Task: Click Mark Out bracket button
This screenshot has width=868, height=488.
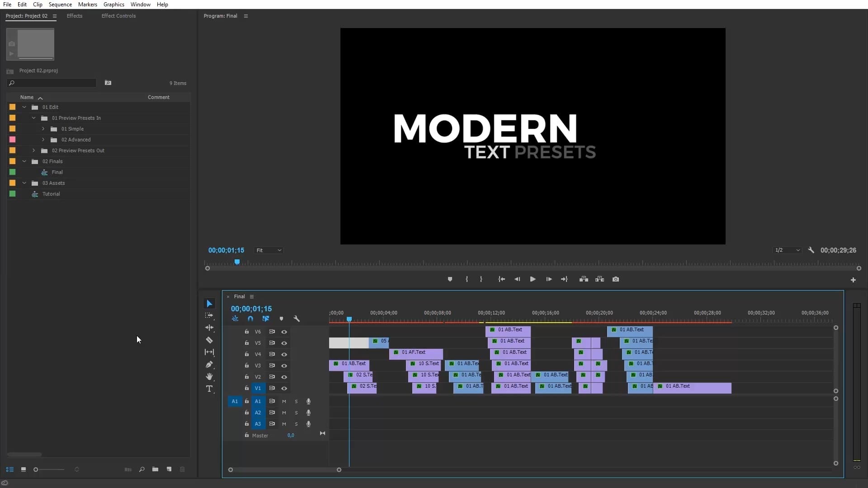Action: tap(481, 279)
